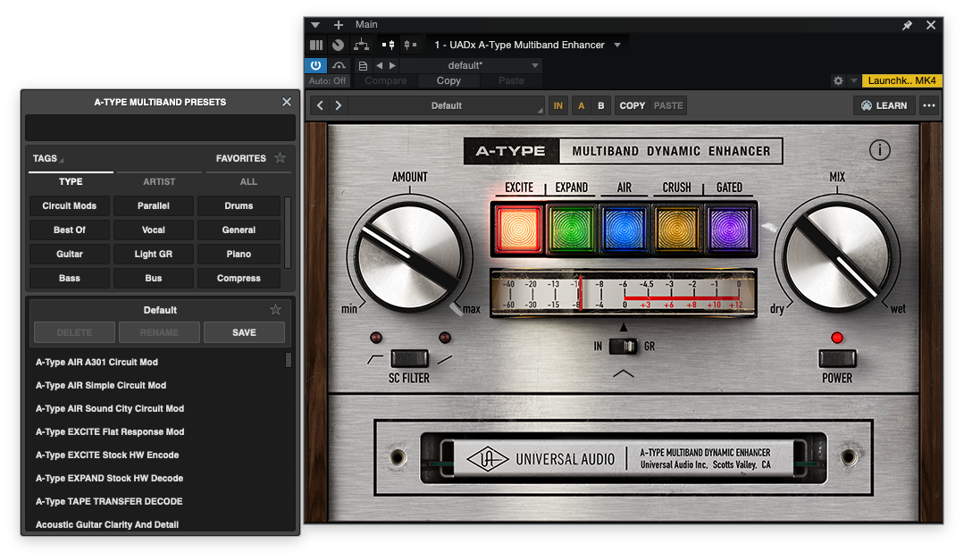Enable MIDI LEARN mode
This screenshot has height=560, width=964.
click(x=884, y=105)
